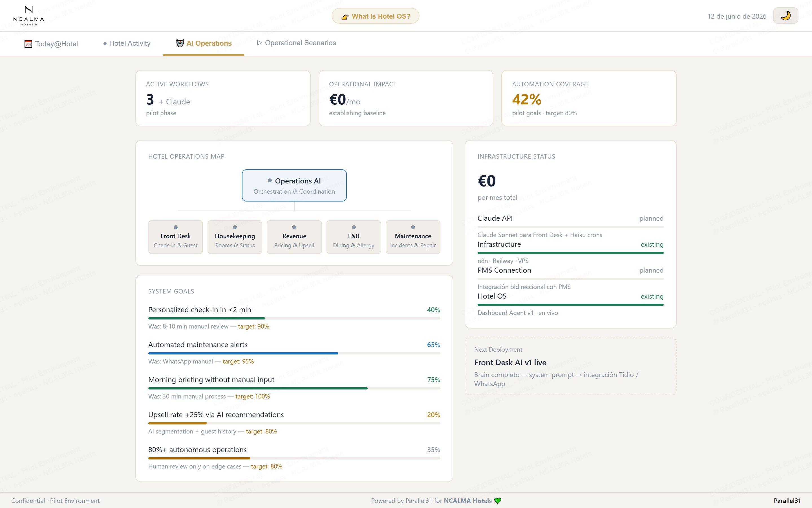Click the '20%' upsell rate value
812x508 pixels.
(434, 415)
